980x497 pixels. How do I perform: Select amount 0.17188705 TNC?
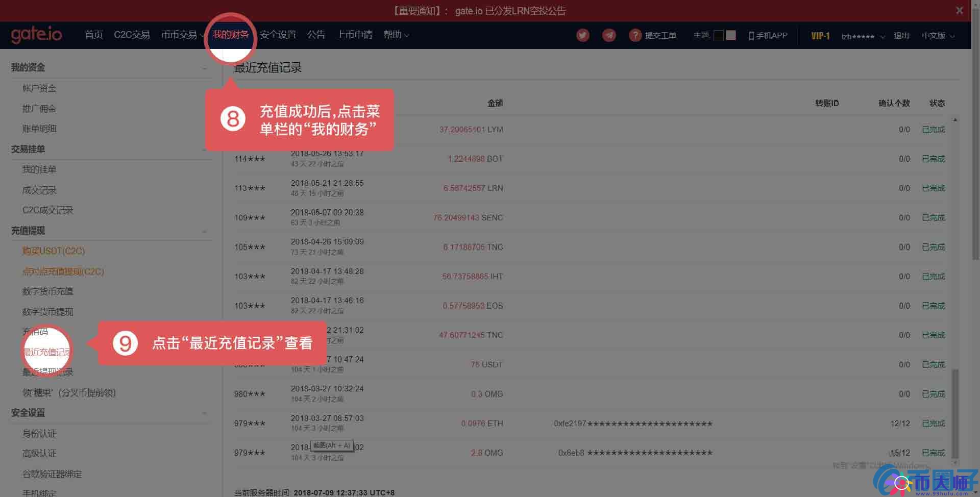tap(473, 247)
